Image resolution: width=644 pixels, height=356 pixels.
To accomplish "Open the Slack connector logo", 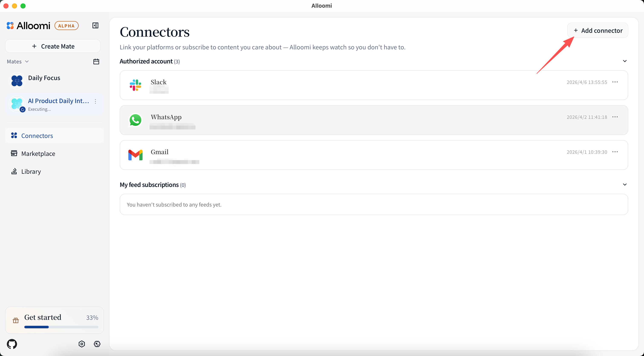I will point(135,85).
